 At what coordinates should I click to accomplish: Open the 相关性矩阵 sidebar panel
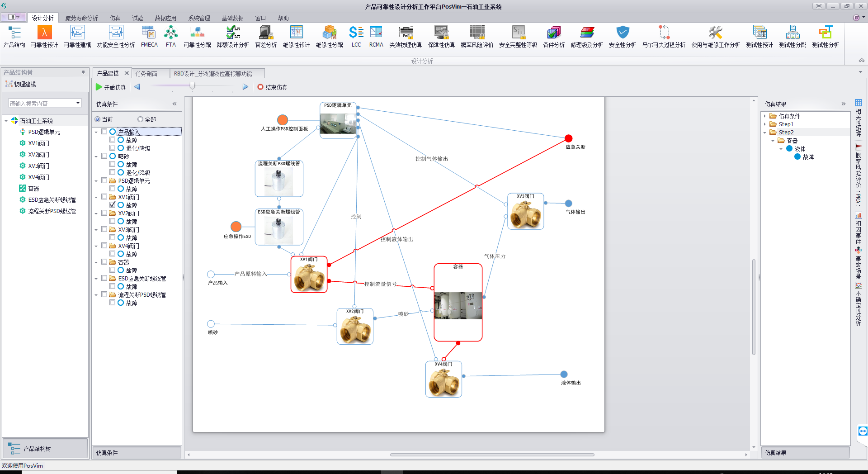point(858,118)
